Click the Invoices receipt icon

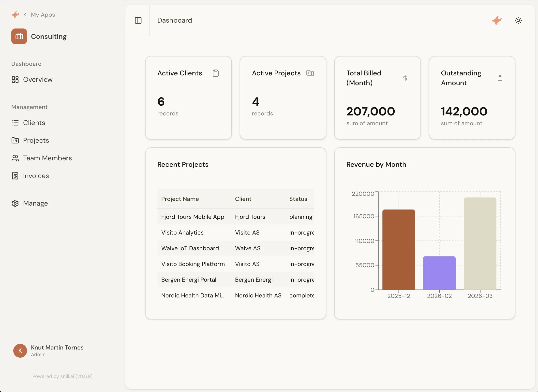coord(15,176)
